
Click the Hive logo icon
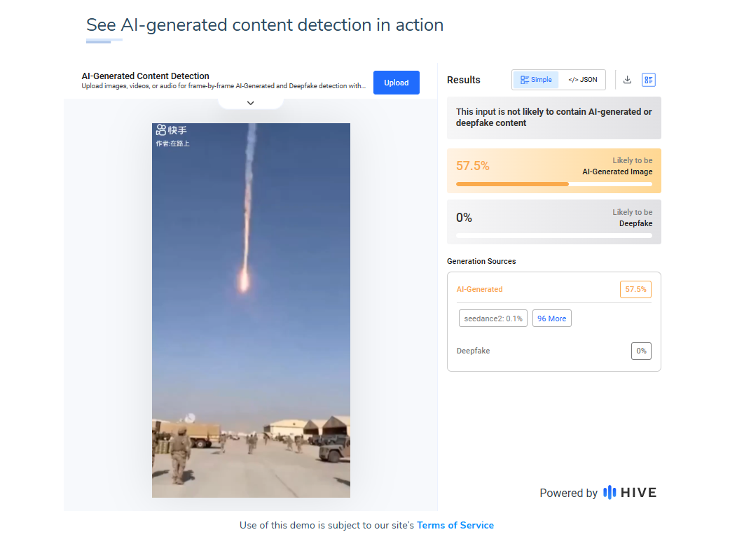coord(610,493)
